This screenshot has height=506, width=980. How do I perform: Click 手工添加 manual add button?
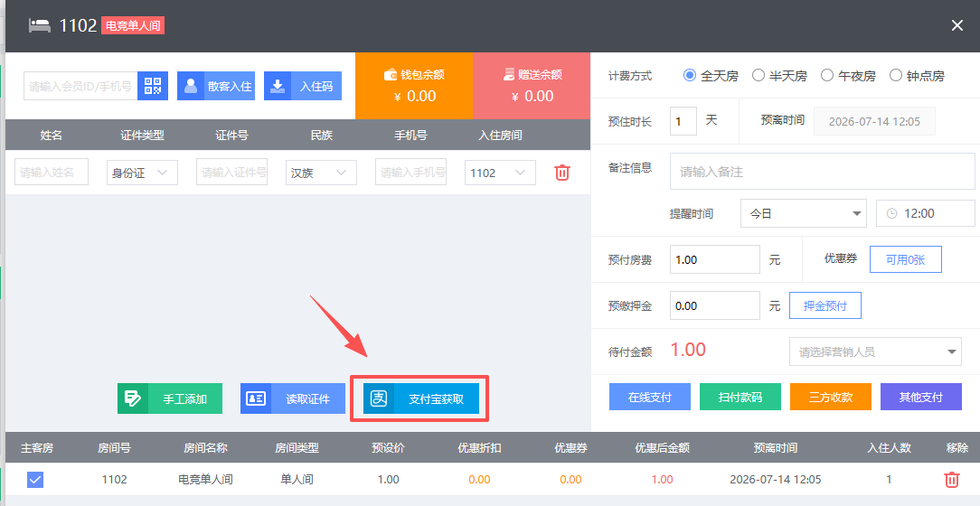tap(170, 398)
